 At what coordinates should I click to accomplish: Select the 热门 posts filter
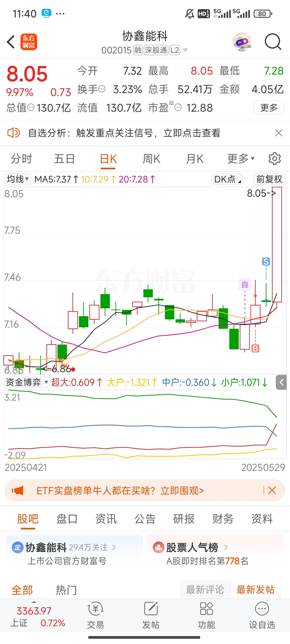click(66, 590)
